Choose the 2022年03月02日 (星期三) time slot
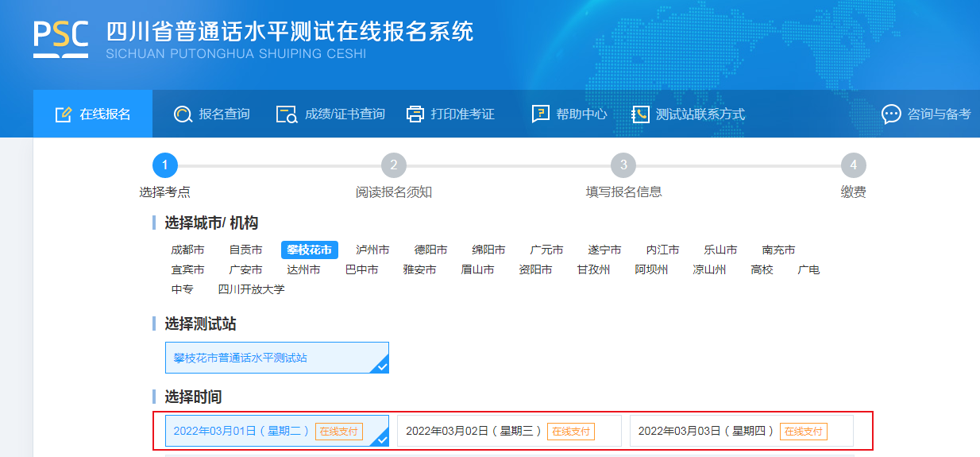The height and width of the screenshot is (457, 980). pos(508,431)
